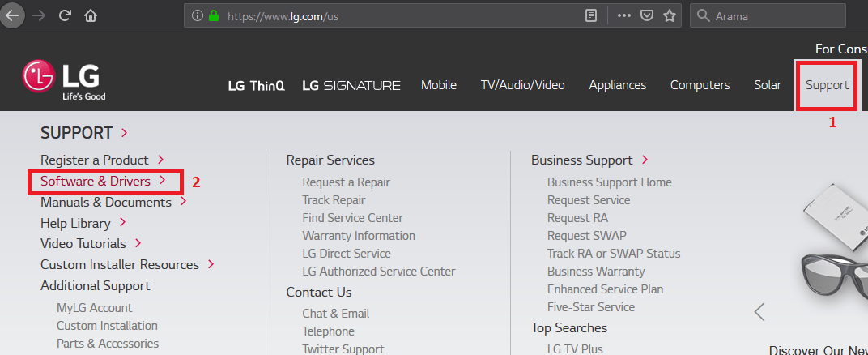Go to browser home page icon
The width and height of the screenshot is (868, 355).
click(x=91, y=15)
